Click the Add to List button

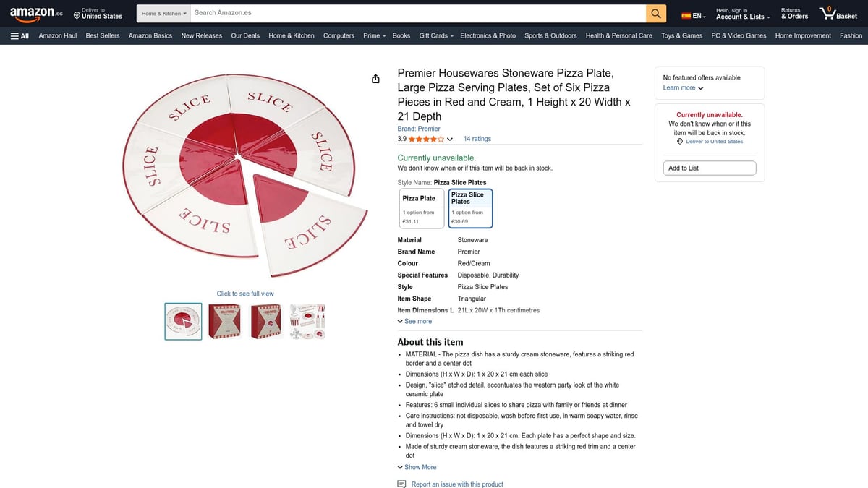tap(709, 167)
